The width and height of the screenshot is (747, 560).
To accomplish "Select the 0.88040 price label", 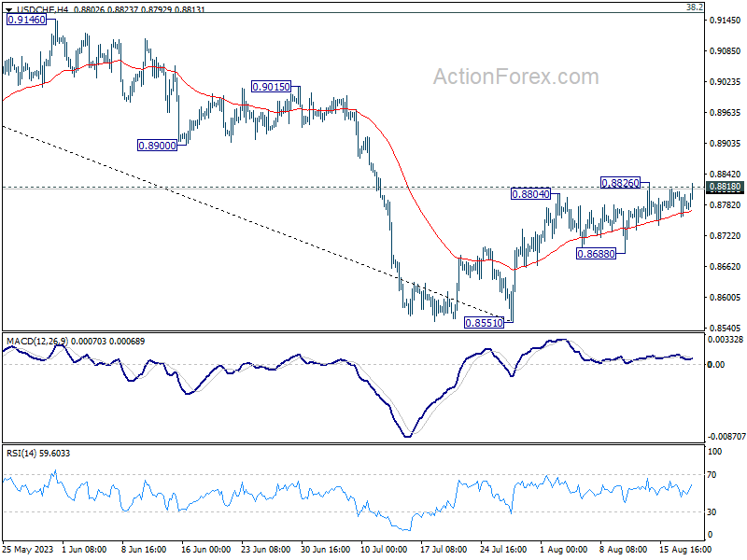I will (530, 194).
